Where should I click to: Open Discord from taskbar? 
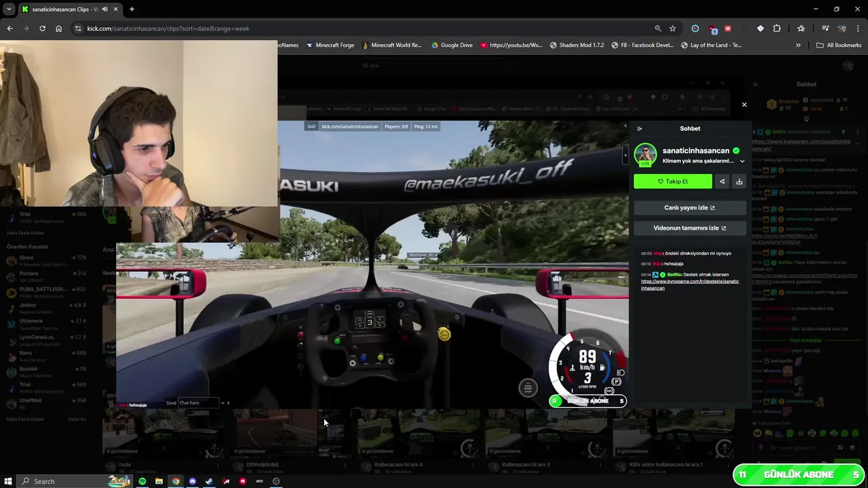click(x=193, y=481)
